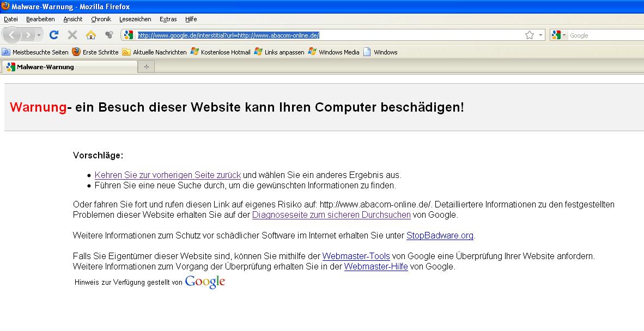Click the Google logo image
The width and height of the screenshot is (644, 331).
(205, 282)
